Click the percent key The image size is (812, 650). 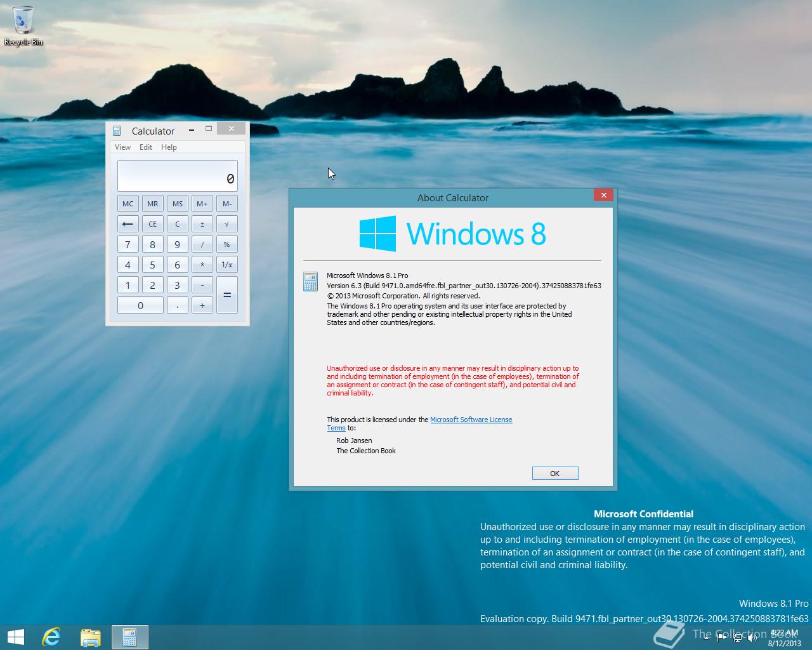tap(227, 244)
